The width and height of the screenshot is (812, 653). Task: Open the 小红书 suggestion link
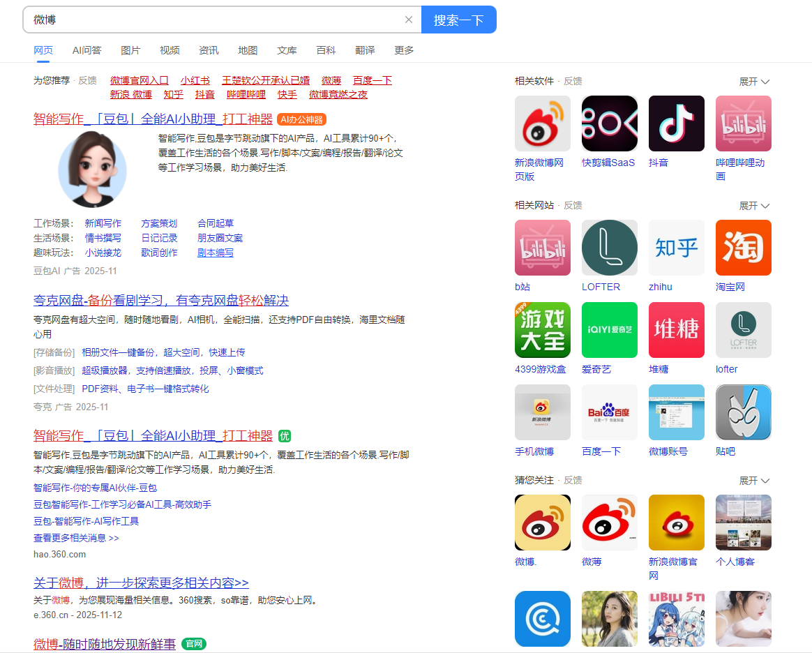coord(195,80)
